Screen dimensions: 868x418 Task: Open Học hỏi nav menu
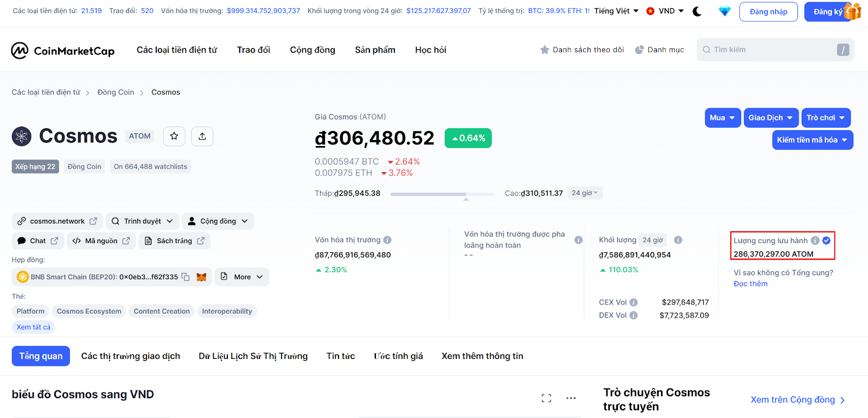431,50
